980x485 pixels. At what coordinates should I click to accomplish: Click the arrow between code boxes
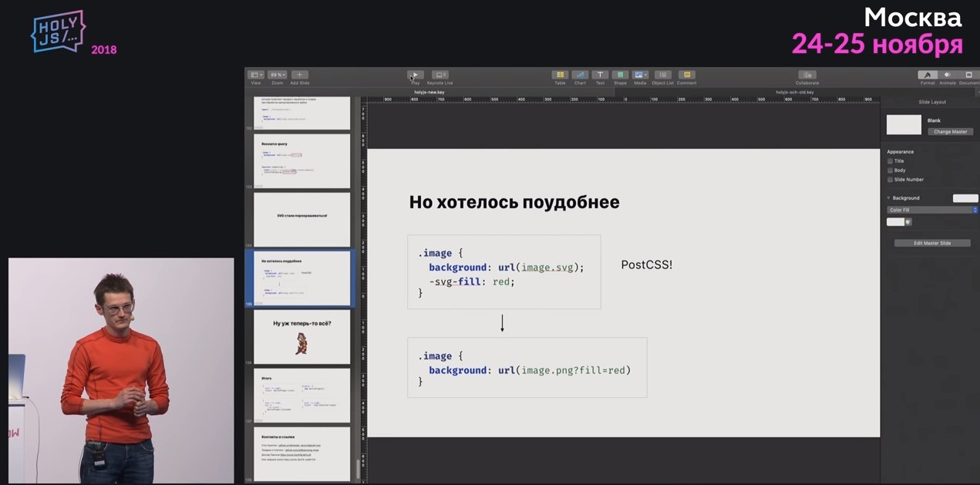tap(502, 323)
